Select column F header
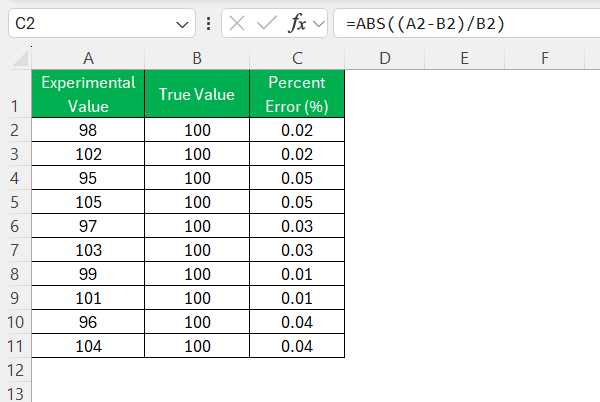 (545, 59)
